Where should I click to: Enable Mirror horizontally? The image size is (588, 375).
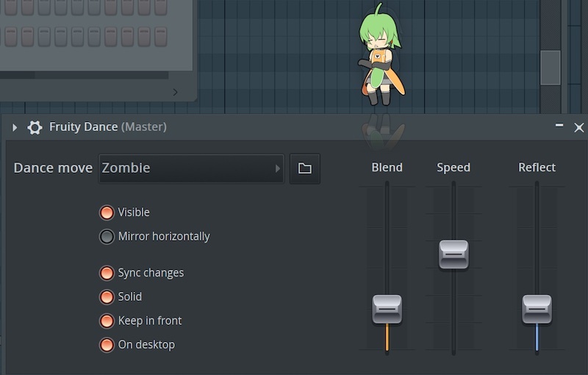[x=107, y=237]
